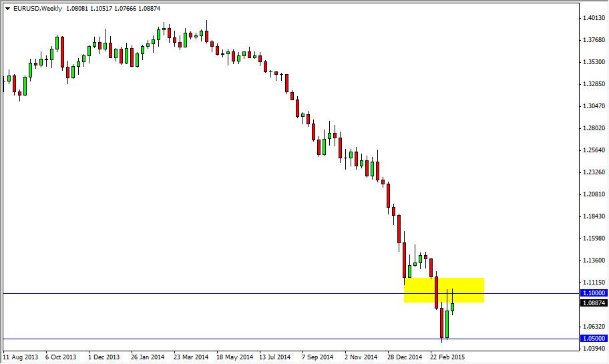The height and width of the screenshot is (364, 609).
Task: Click the current price label 1.08874
Action: (594, 303)
